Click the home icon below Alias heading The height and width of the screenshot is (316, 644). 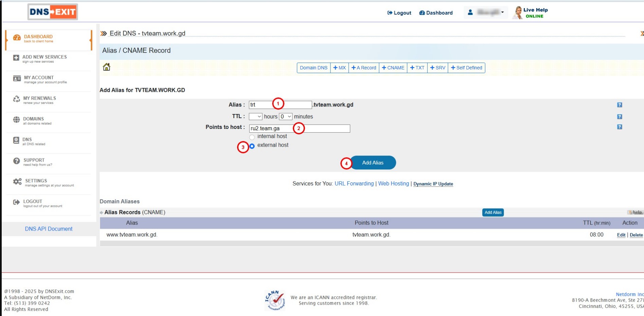[x=107, y=67]
